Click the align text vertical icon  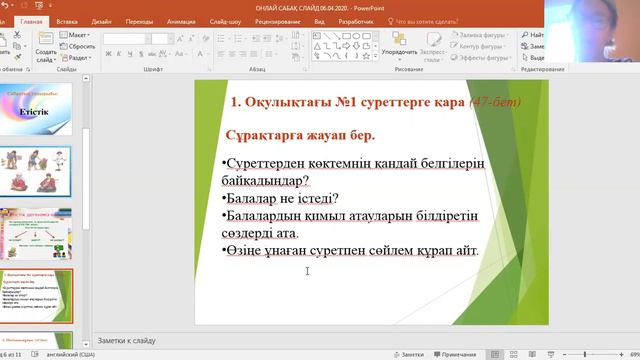click(x=297, y=46)
